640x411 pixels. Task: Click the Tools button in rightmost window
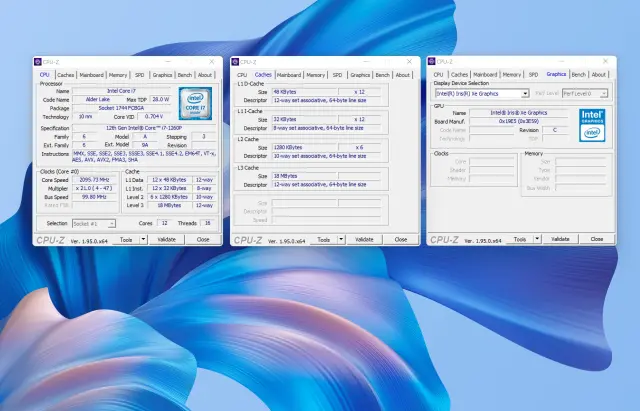[x=517, y=240]
